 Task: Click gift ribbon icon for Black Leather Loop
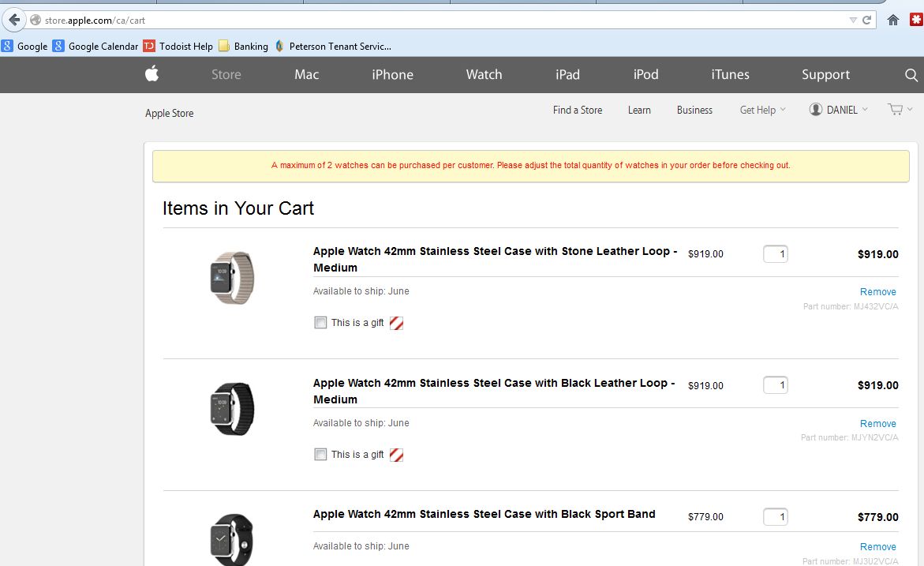pos(397,455)
